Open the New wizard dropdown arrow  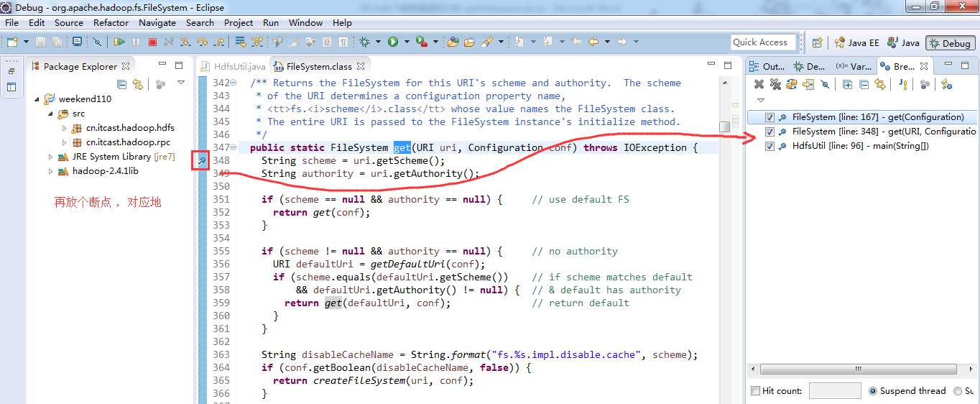pyautogui.click(x=26, y=42)
